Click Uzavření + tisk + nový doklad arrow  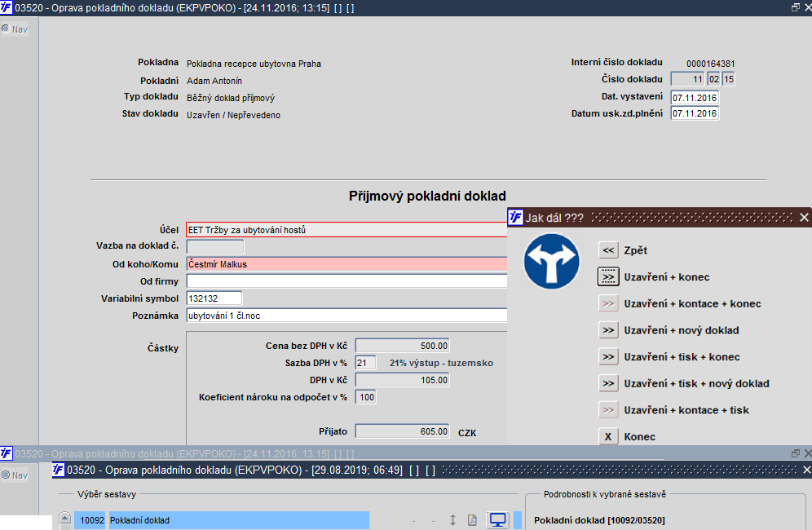(x=608, y=383)
